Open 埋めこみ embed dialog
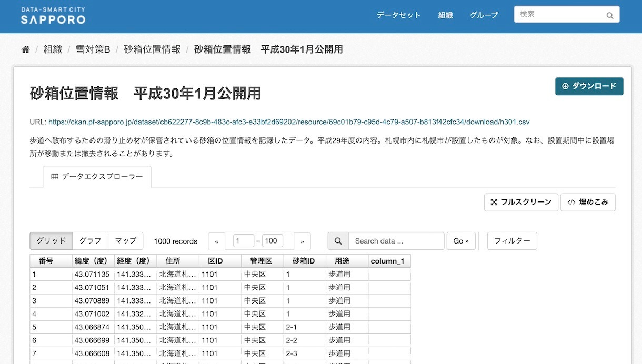 588,202
